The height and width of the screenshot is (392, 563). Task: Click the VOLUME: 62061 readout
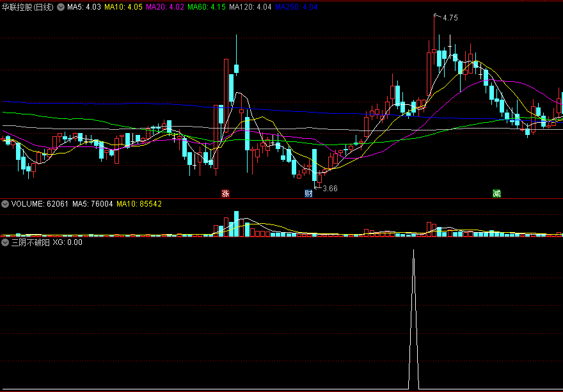click(x=40, y=204)
